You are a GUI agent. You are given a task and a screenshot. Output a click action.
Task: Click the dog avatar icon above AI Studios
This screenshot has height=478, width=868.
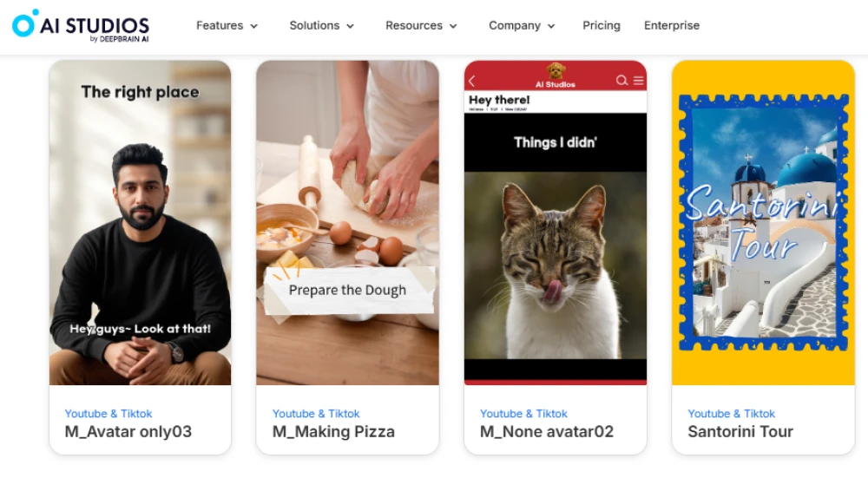point(556,71)
